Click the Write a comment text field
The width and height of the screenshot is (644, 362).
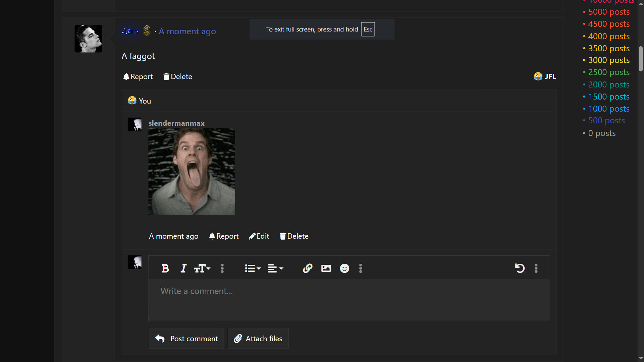[349, 300]
